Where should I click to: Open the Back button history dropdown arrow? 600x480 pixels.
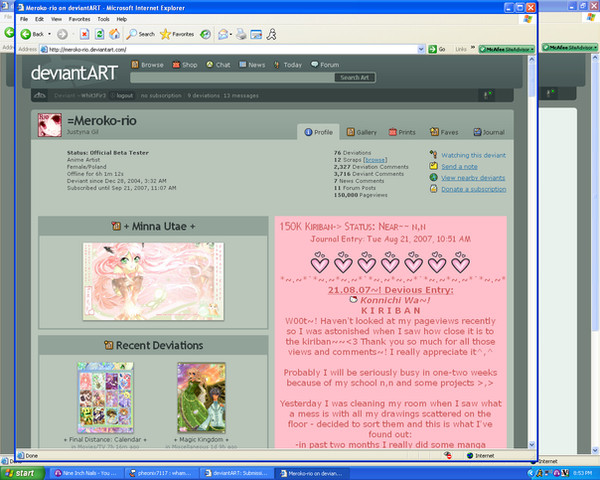(49, 34)
